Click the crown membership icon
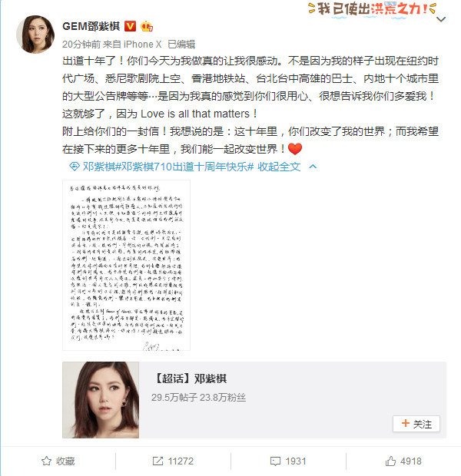The width and height of the screenshot is (461, 476). pyautogui.click(x=147, y=26)
